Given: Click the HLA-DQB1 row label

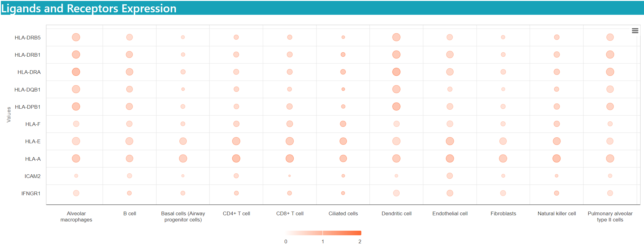Looking at the screenshot, I should tap(27, 90).
